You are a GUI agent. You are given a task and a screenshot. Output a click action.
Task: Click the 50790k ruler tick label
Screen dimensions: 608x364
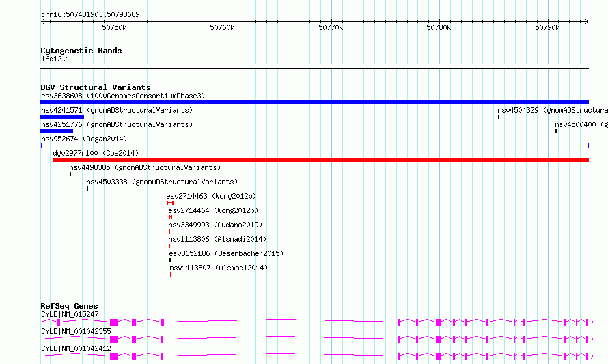click(547, 27)
